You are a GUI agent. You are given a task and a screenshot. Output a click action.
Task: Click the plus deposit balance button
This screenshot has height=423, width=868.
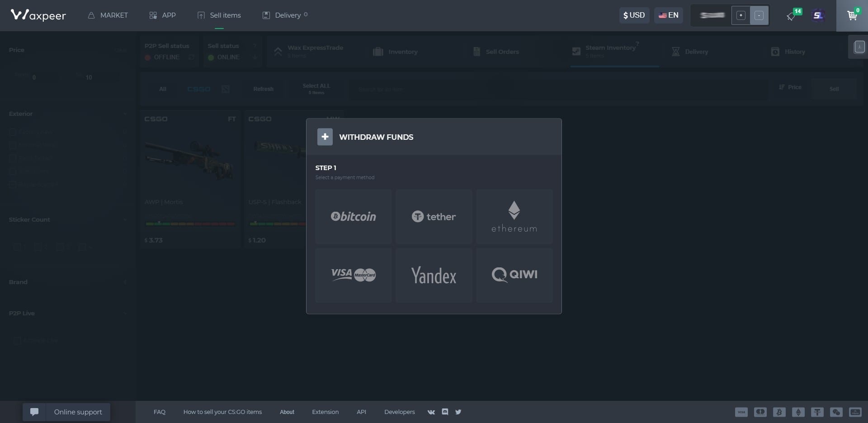741,15
